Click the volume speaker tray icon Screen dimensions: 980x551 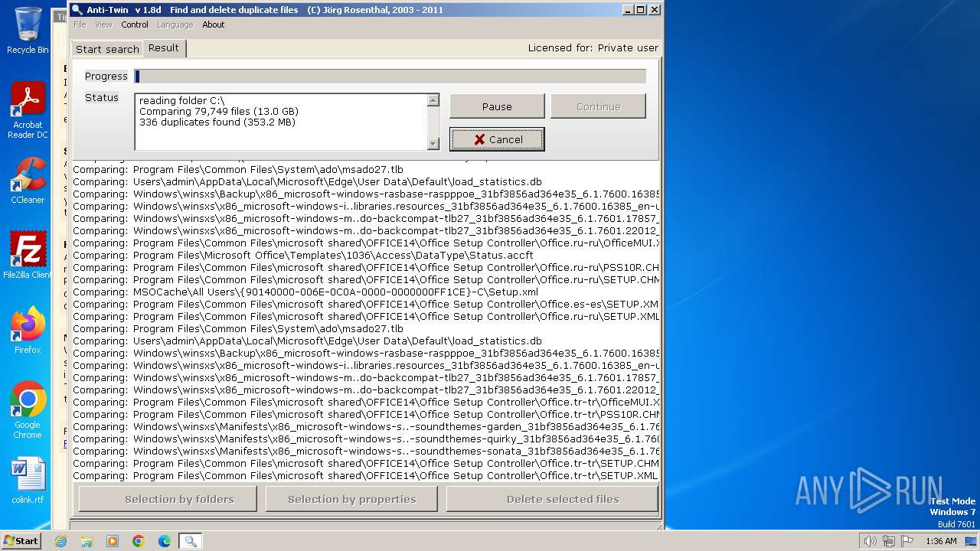pos(870,541)
